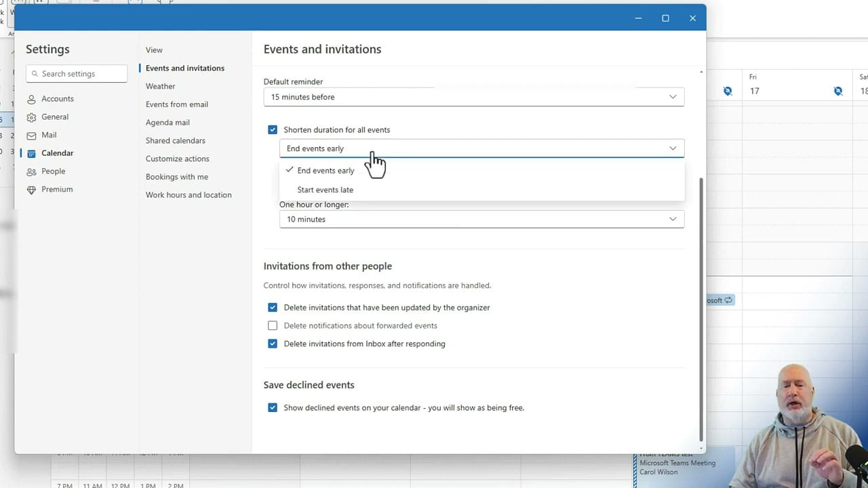Click the People settings icon
This screenshot has height=488, width=868.
[31, 171]
